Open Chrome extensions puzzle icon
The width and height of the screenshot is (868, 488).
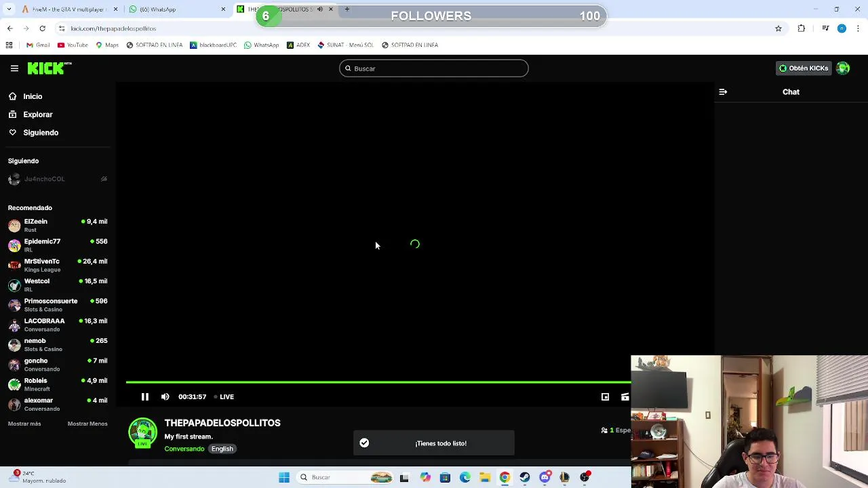(x=802, y=28)
